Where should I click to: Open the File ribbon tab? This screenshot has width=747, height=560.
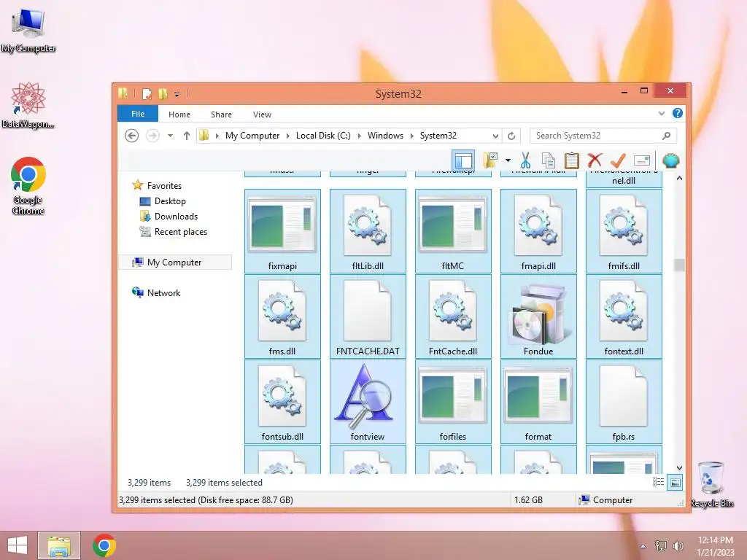point(138,114)
